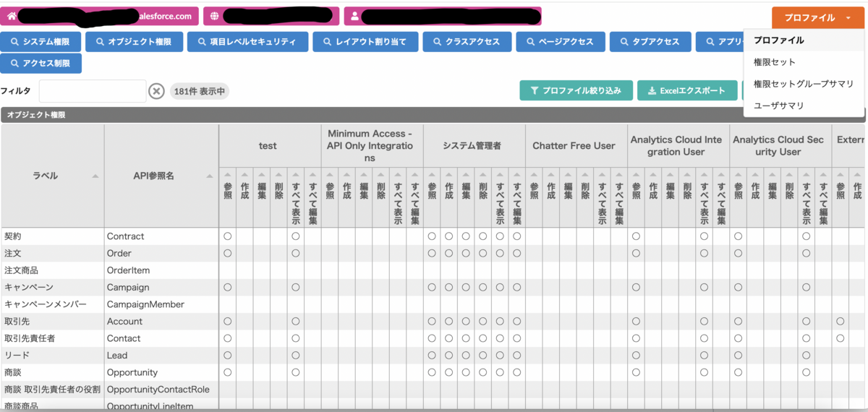Screen dimensions: 868x412
Task: Click the OrderItem API name cell
Action: [x=161, y=270]
